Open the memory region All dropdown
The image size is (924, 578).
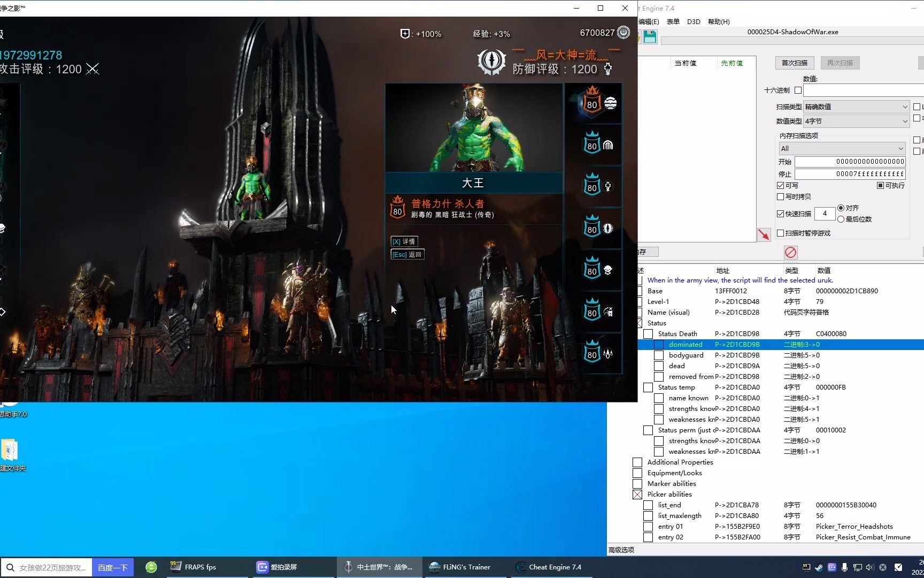[842, 148]
